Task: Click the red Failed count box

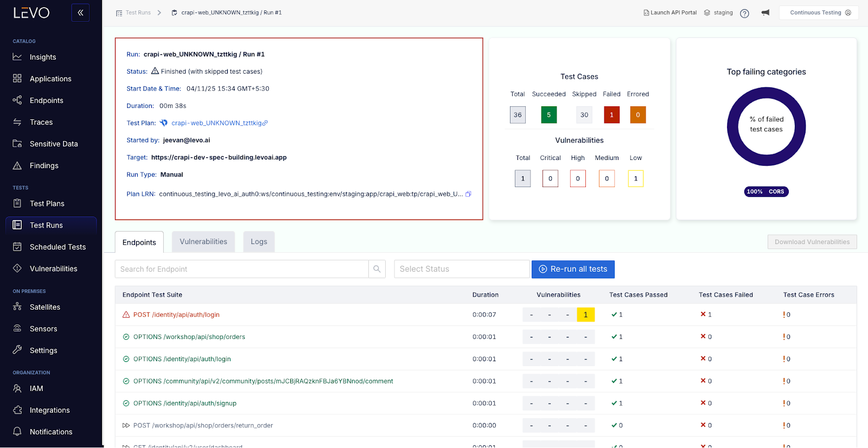Action: coord(612,115)
